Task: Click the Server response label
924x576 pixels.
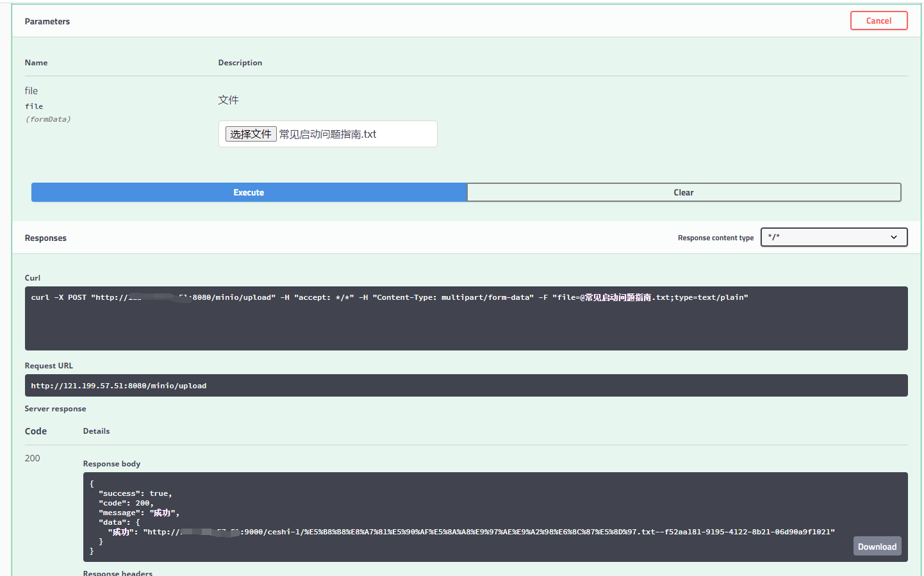Action: pos(55,408)
